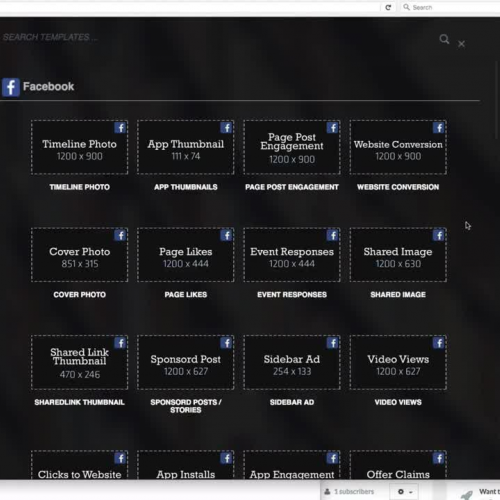The image size is (500, 500).
Task: Click the PAGE POST ENGAGEMENT caption
Action: [x=292, y=187]
